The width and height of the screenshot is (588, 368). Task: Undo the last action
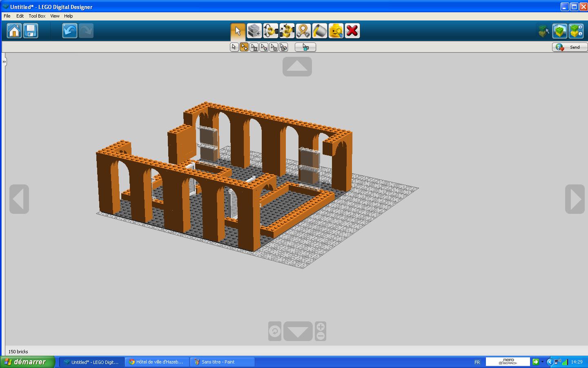click(70, 31)
